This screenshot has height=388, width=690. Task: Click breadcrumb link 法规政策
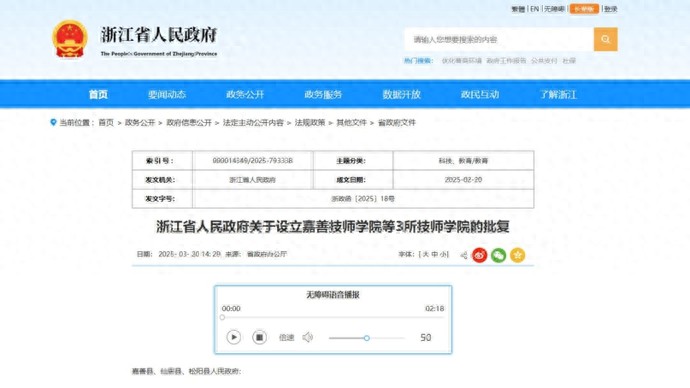coord(310,123)
